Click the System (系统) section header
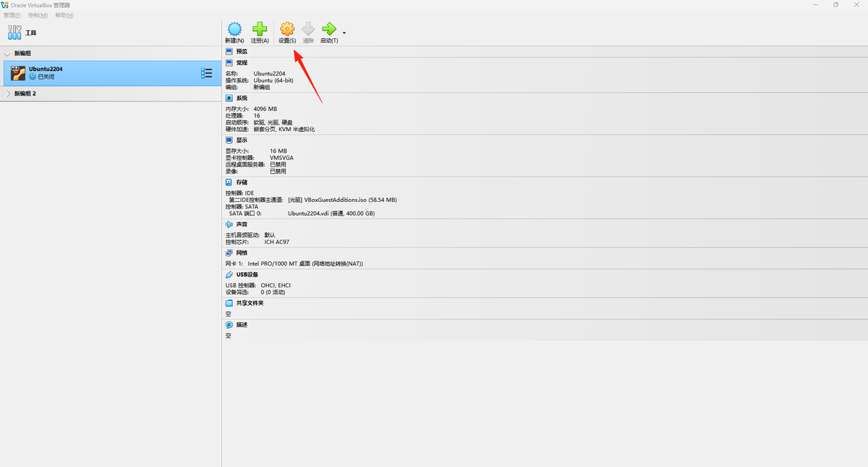 pyautogui.click(x=242, y=98)
